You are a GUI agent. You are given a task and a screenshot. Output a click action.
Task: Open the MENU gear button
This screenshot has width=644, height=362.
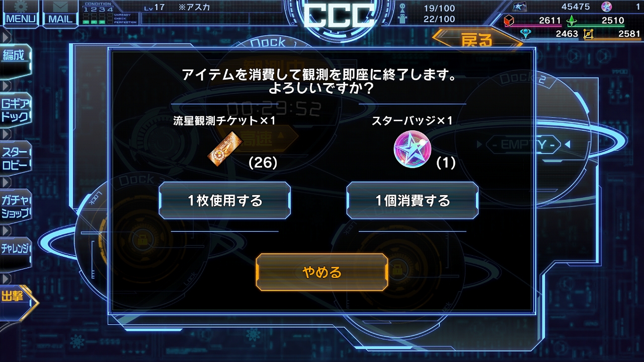21,13
